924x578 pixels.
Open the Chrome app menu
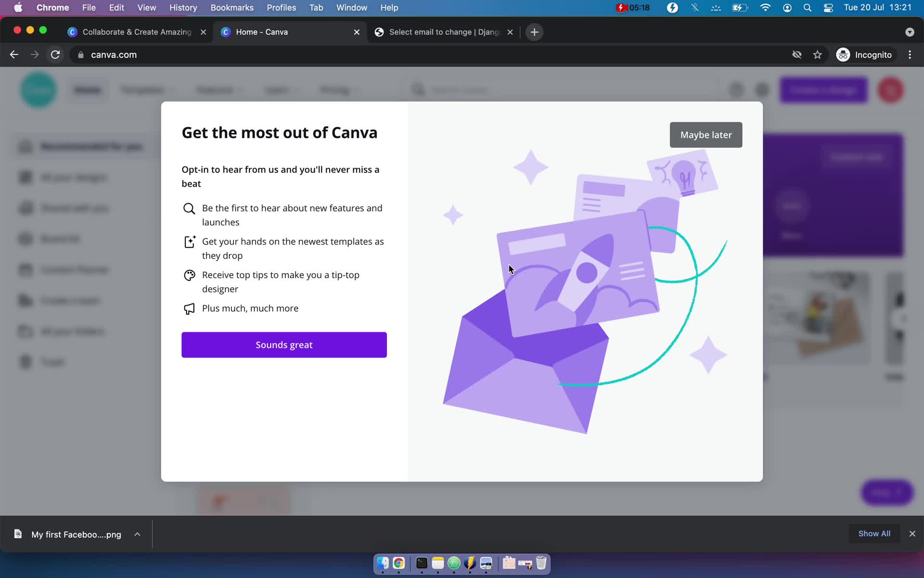click(52, 8)
